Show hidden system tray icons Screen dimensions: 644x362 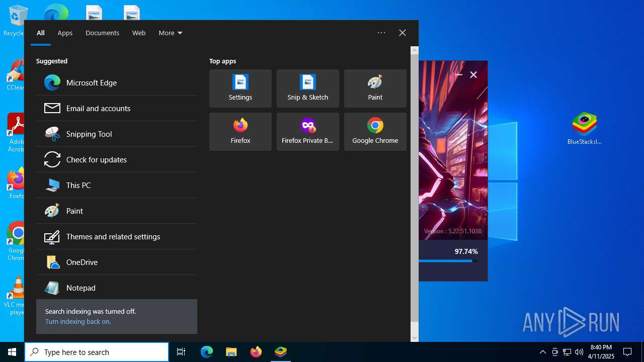point(543,352)
